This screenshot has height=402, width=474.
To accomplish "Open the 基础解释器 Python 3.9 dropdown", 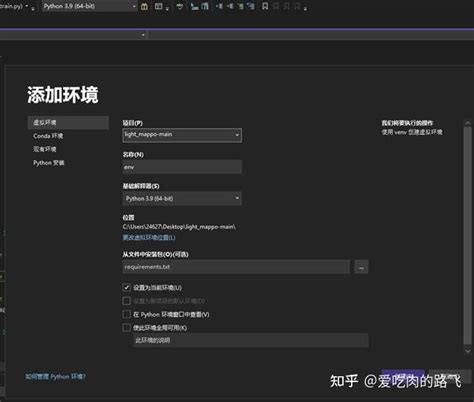I will 182,198.
